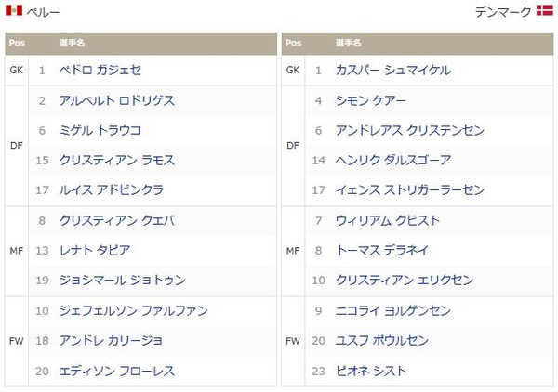Click ユスフ ポウルセン name link

382,341
